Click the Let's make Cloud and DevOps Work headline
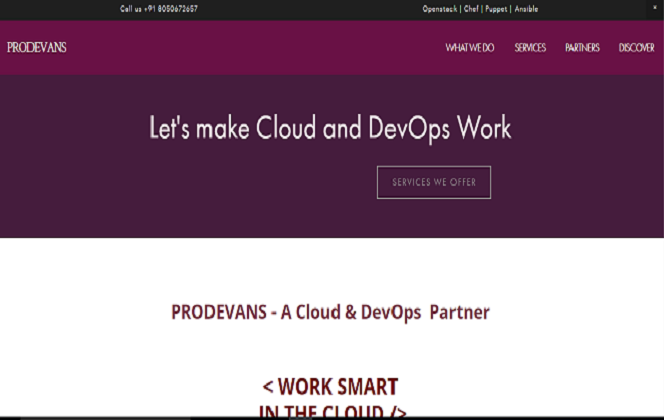The image size is (664, 420). pos(330,128)
